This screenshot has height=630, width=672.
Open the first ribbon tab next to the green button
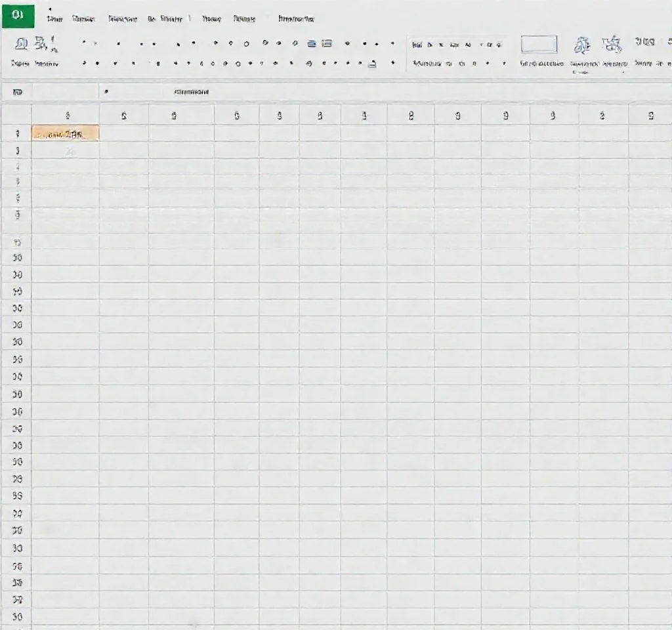click(55, 19)
